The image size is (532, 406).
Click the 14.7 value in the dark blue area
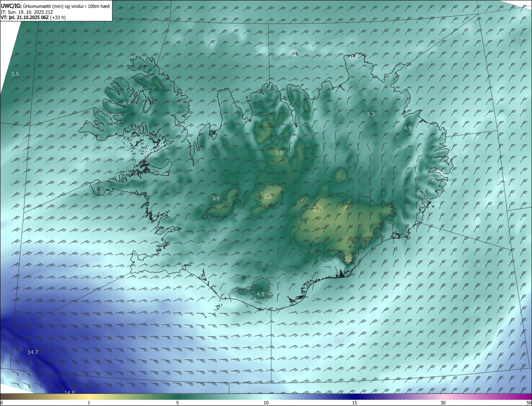[33, 352]
